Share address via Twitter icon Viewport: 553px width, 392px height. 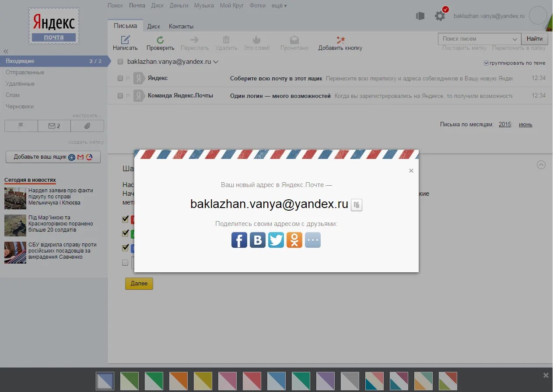(x=276, y=240)
